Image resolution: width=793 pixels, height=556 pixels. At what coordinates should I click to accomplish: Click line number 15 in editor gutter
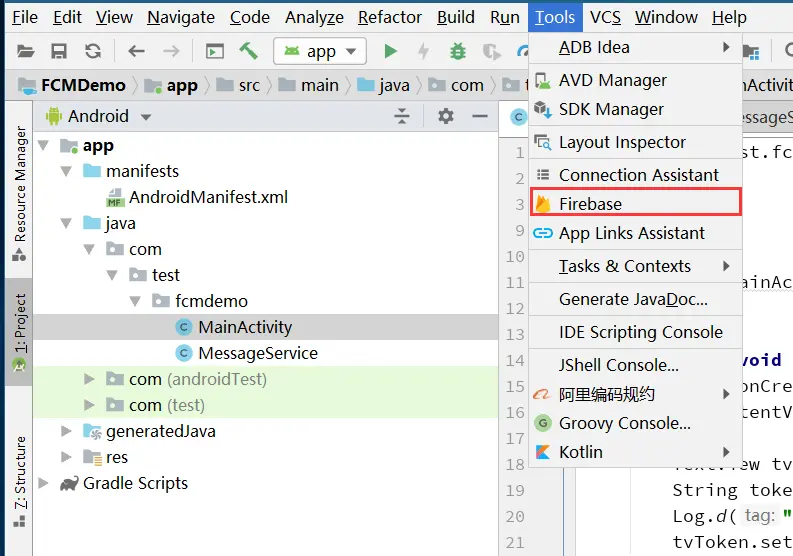[515, 387]
